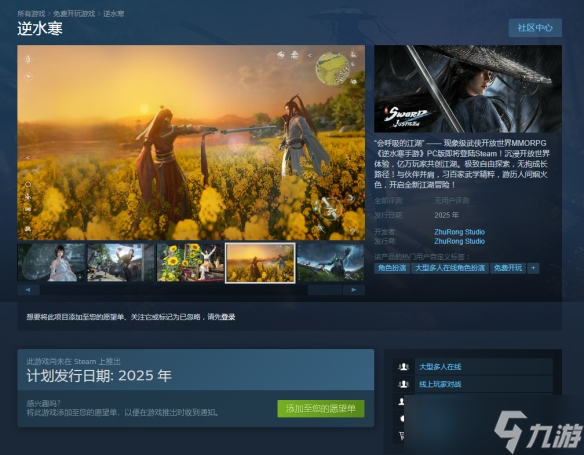Click the 线上玩家对战 PvP icon

403,384
